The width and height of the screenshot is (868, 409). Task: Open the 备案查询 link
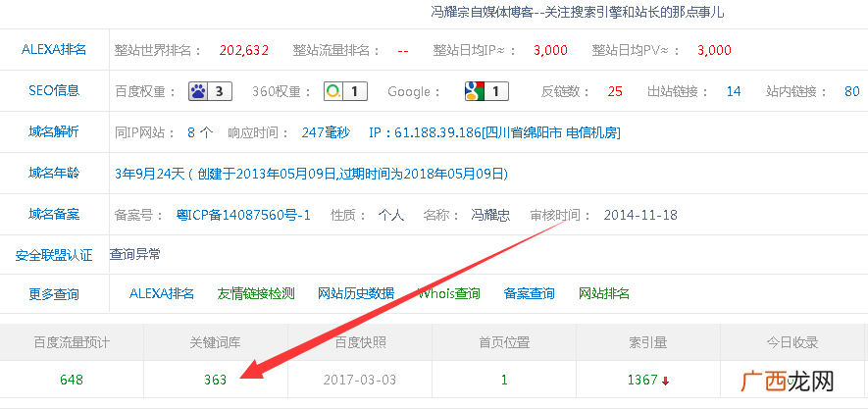[530, 293]
